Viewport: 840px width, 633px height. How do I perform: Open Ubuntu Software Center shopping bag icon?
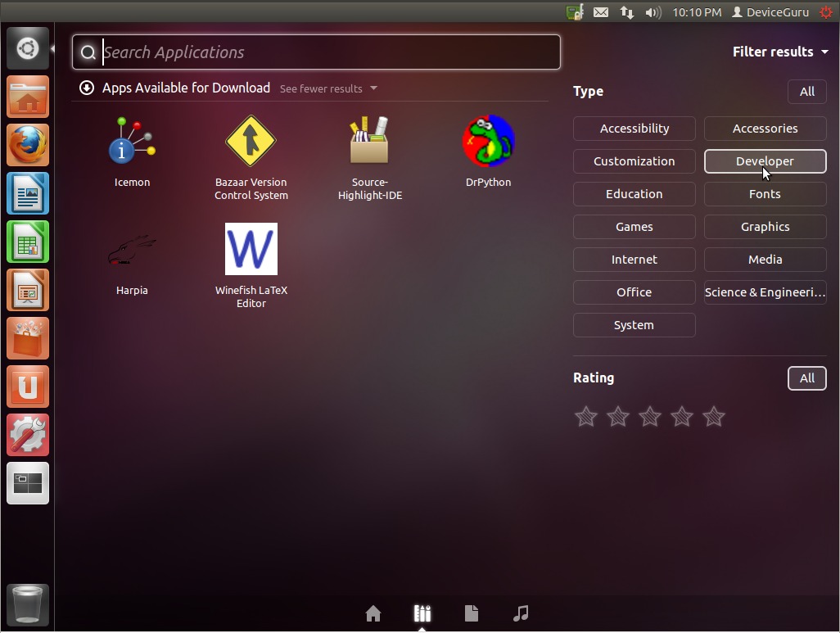pyautogui.click(x=28, y=338)
